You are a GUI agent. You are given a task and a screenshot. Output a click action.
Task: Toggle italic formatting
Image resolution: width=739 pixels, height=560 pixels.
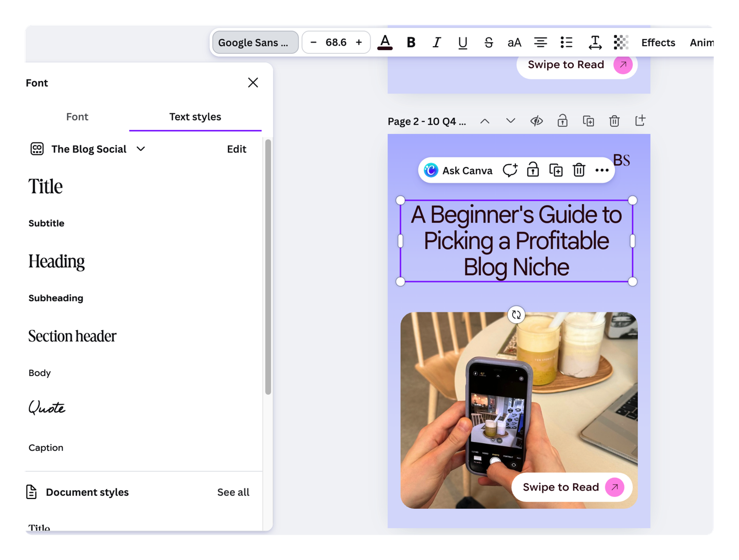(x=437, y=43)
